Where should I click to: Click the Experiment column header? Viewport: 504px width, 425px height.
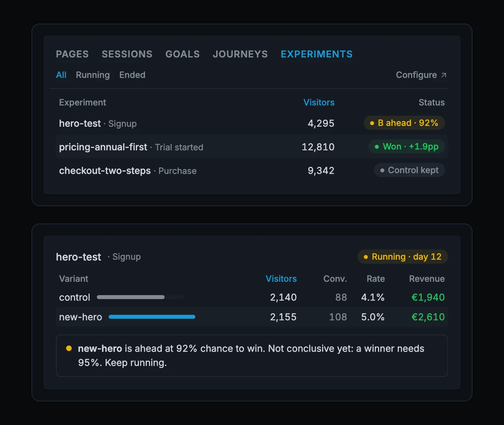pyautogui.click(x=83, y=102)
